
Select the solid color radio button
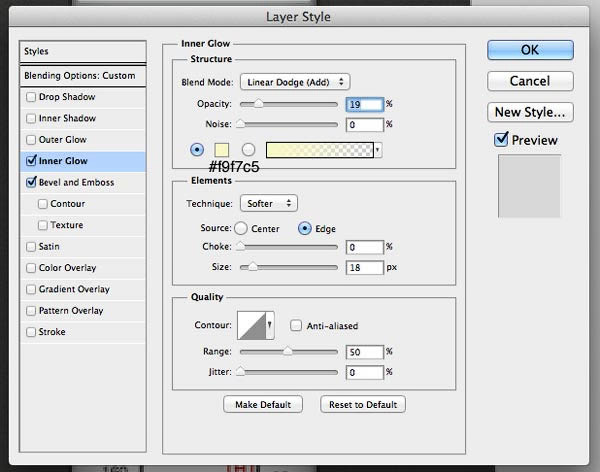pyautogui.click(x=197, y=150)
